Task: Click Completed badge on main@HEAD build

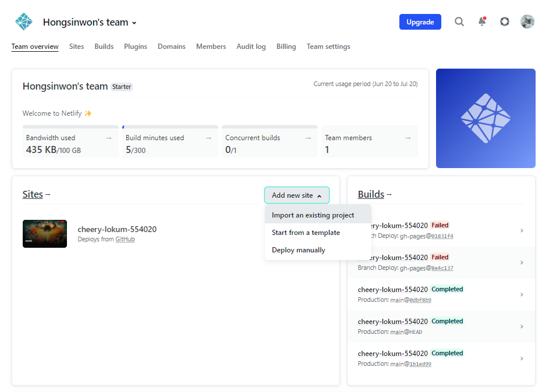Action: coord(447,321)
